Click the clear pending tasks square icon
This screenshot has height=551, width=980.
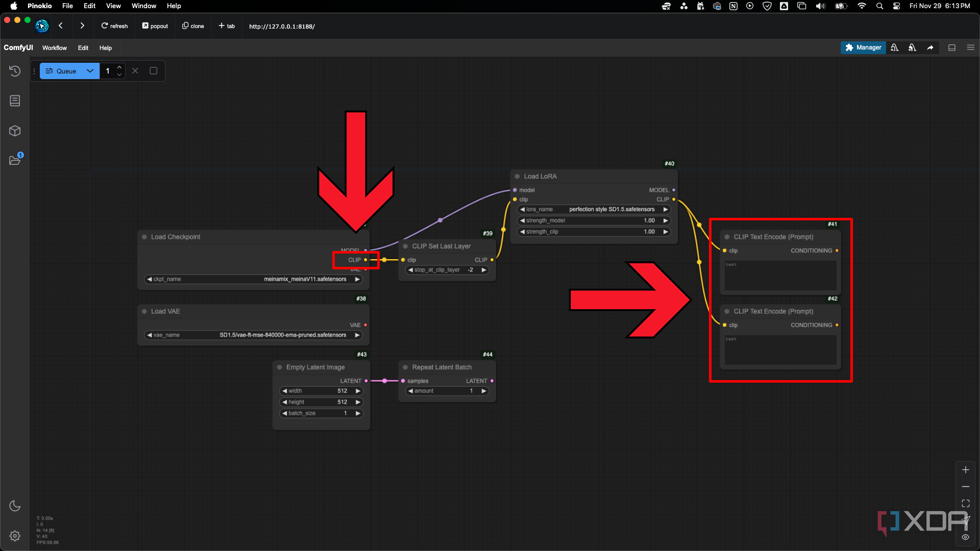[x=153, y=71]
